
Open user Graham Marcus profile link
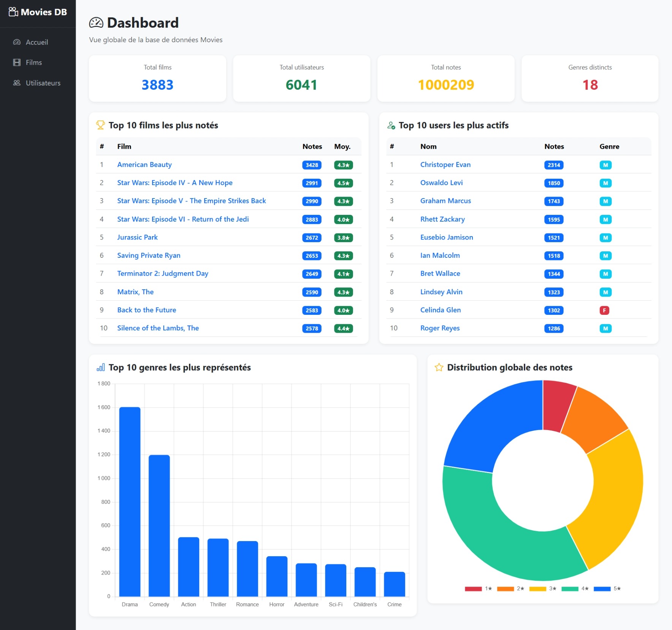point(445,201)
